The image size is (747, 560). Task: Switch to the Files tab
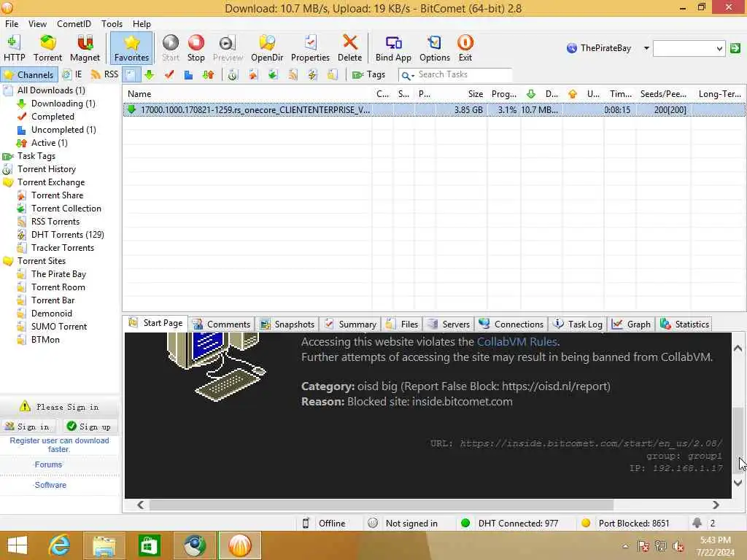point(403,324)
